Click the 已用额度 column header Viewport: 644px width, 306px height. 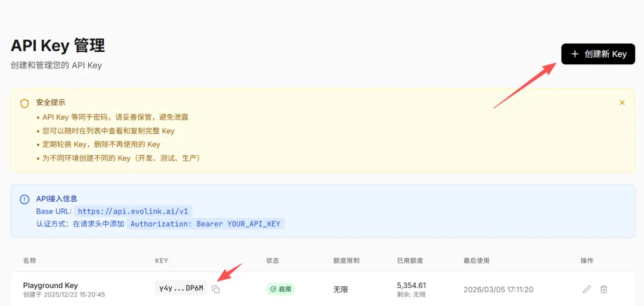pos(410,261)
